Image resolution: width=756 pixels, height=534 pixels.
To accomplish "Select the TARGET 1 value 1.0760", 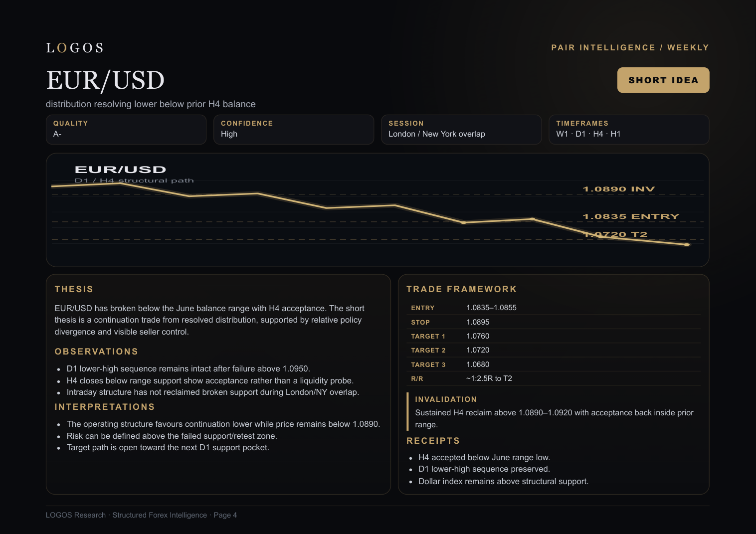I will pyautogui.click(x=478, y=336).
